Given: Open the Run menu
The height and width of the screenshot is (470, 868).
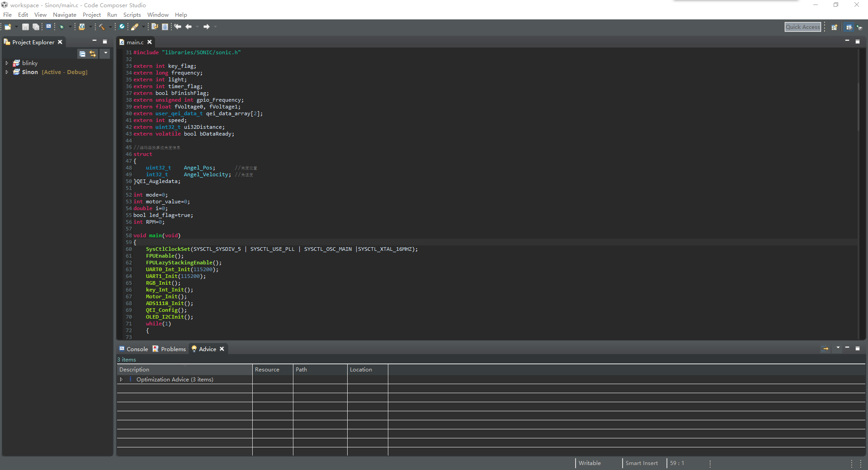Looking at the screenshot, I should tap(112, 15).
